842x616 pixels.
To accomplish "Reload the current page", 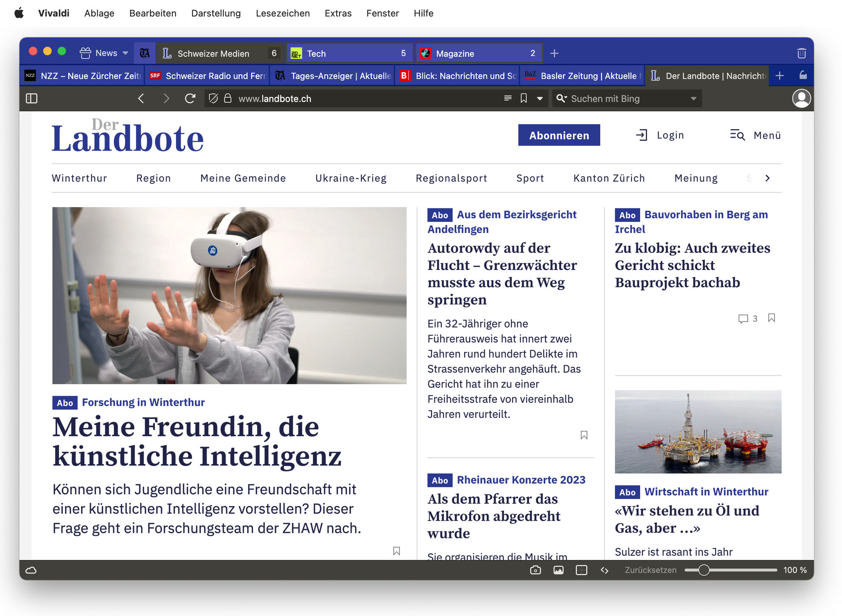I will pos(190,99).
